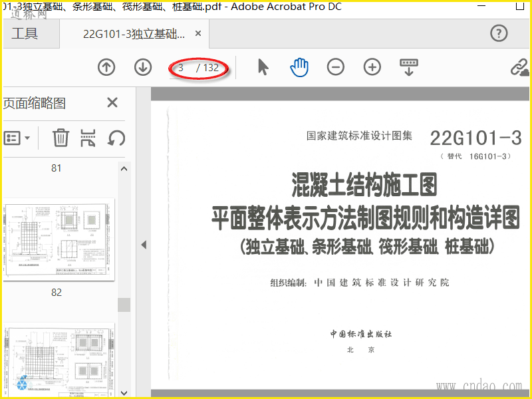532x399 pixels.
Task: Activate the hand pan tool
Action: [x=299, y=67]
